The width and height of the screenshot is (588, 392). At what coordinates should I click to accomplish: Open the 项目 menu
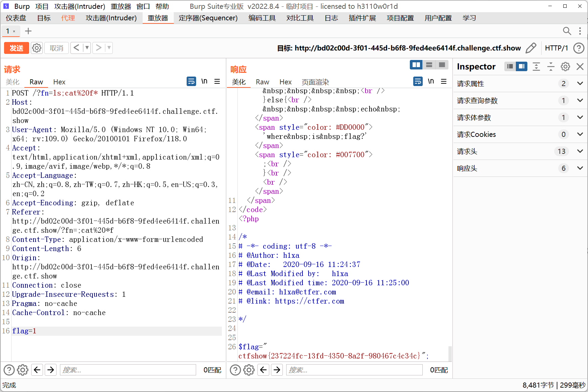click(x=42, y=6)
